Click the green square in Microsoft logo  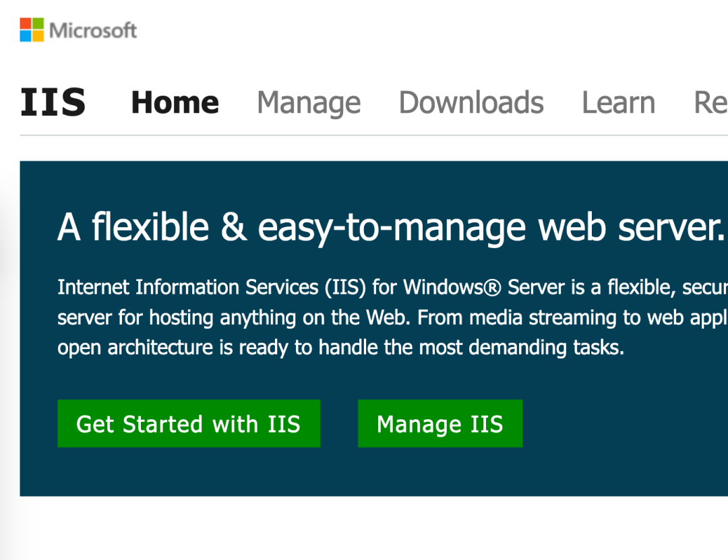point(38,23)
